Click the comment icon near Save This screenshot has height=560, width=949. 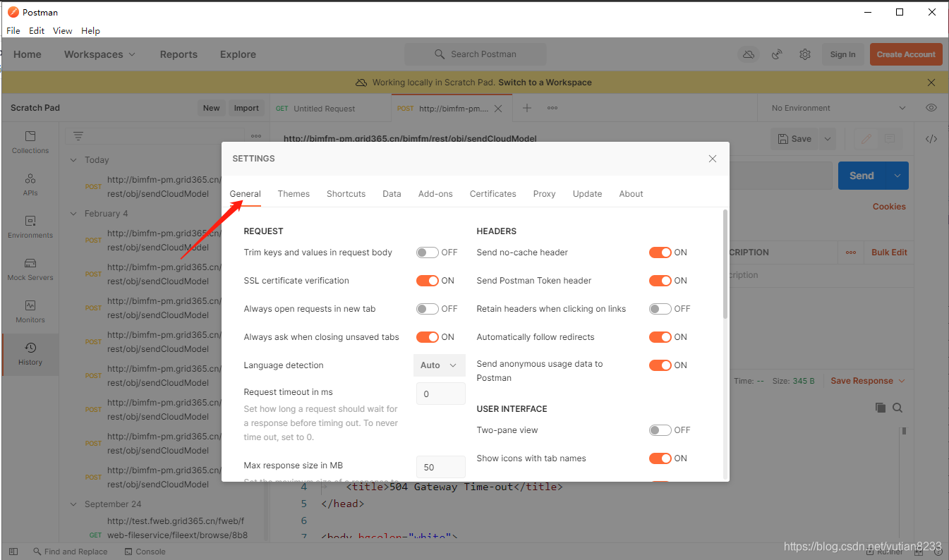tap(890, 139)
